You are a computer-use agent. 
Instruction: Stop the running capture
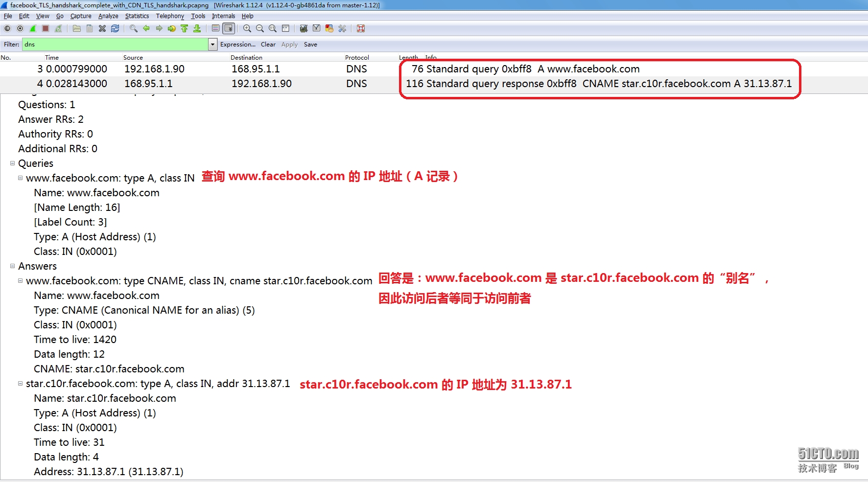46,28
